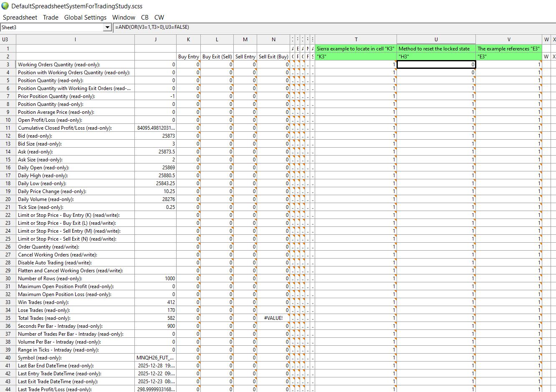The height and width of the screenshot is (392, 556).
Task: Click the globe application icon in title bar
Action: click(x=5, y=6)
